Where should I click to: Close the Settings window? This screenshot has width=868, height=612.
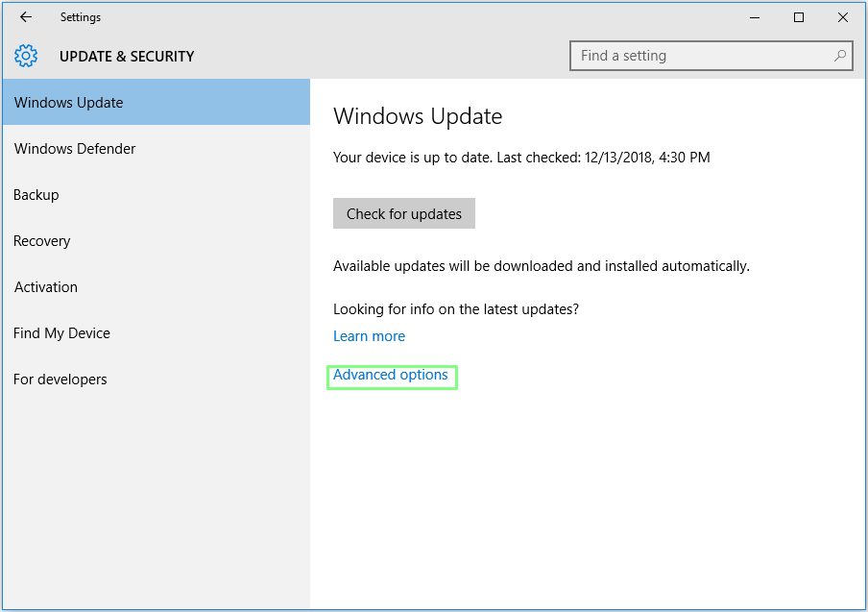click(843, 17)
